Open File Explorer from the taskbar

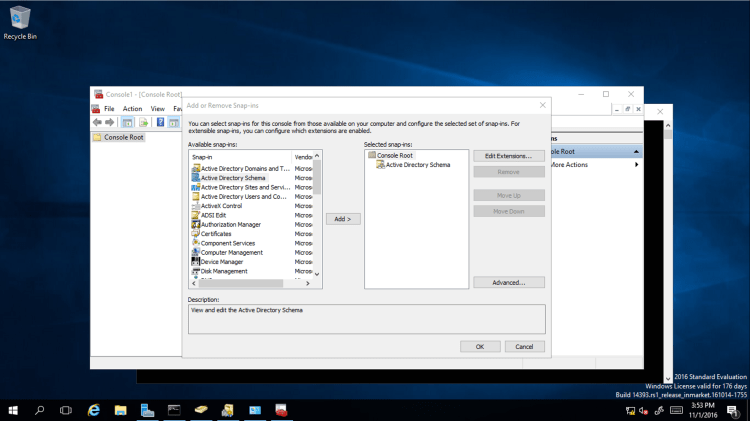click(x=121, y=410)
